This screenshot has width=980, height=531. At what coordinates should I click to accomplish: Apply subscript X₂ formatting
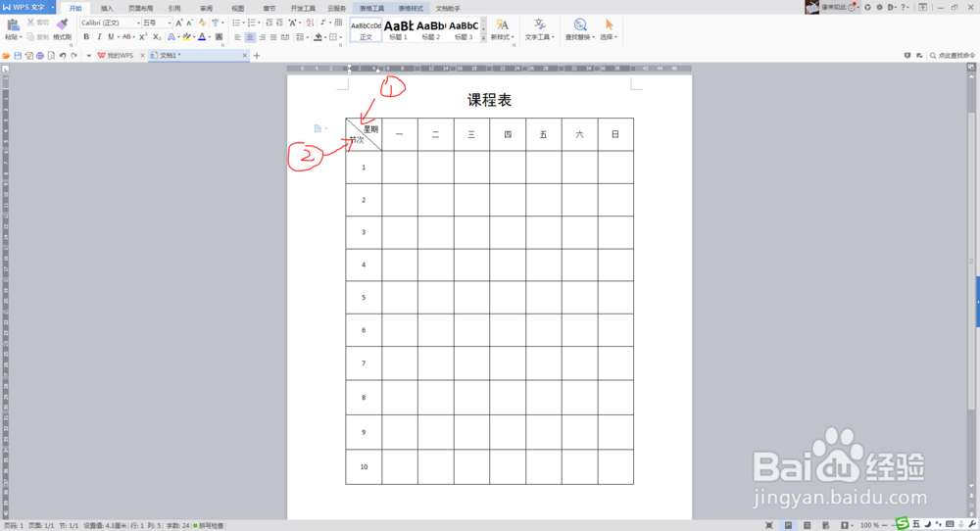(156, 37)
